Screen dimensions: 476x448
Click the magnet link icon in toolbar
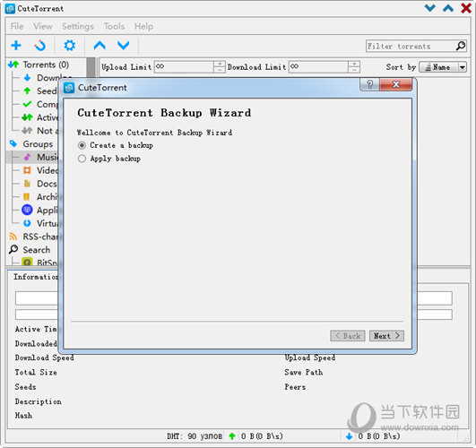(x=39, y=46)
